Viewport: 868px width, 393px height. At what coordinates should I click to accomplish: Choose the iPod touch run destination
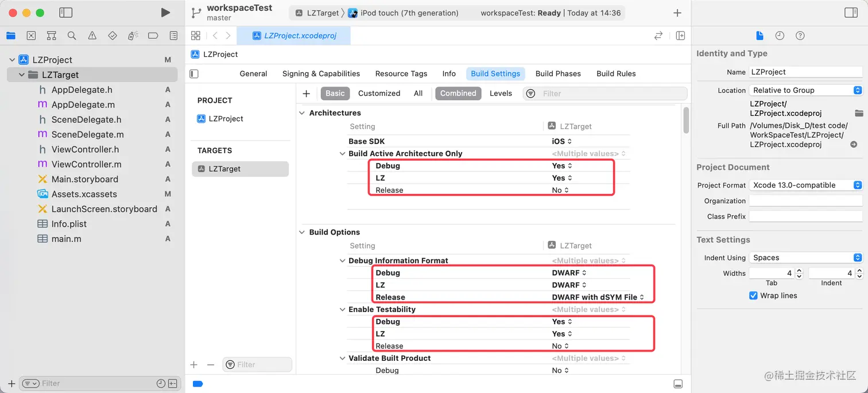pyautogui.click(x=404, y=13)
